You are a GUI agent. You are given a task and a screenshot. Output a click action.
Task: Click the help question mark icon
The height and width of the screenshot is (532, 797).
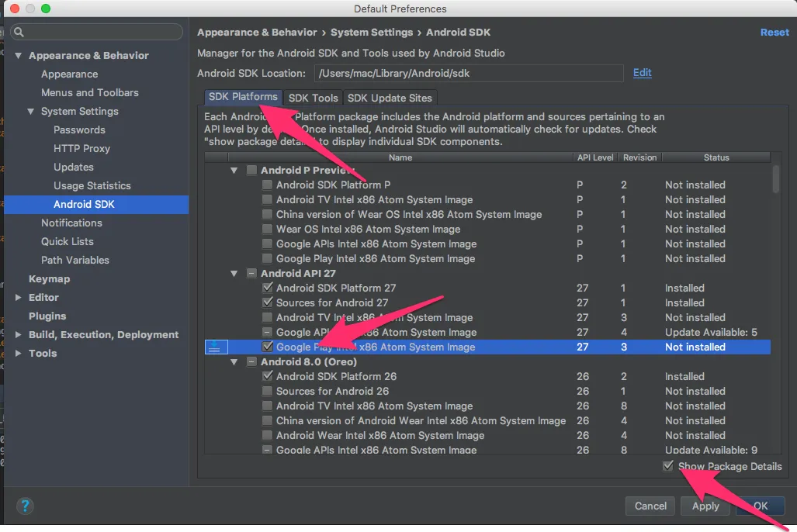click(26, 506)
